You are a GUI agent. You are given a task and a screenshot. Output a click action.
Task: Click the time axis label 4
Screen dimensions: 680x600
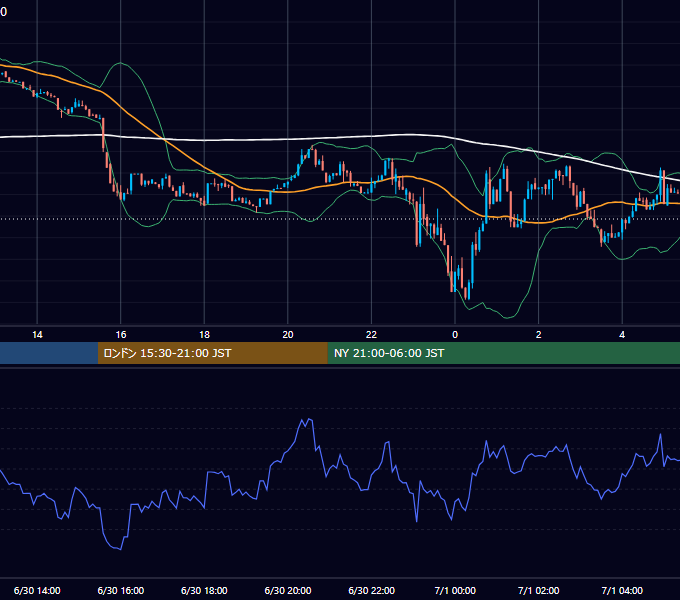(x=622, y=335)
